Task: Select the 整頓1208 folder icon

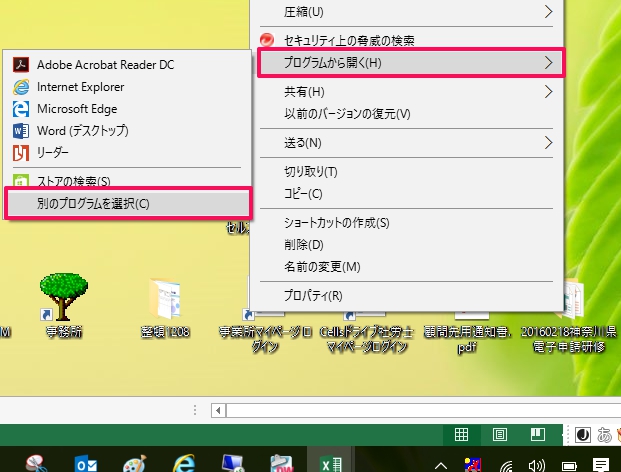Action: [x=165, y=299]
